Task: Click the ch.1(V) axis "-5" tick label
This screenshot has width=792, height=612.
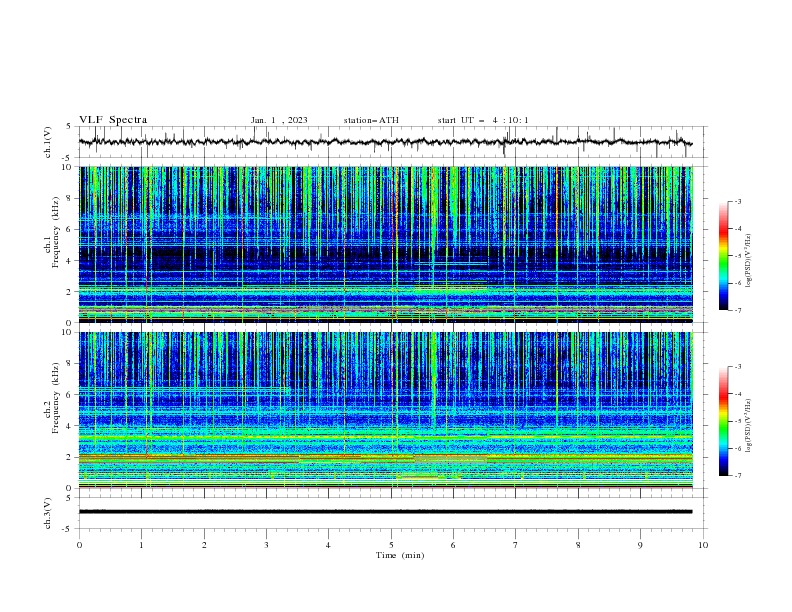Action: tap(67, 158)
